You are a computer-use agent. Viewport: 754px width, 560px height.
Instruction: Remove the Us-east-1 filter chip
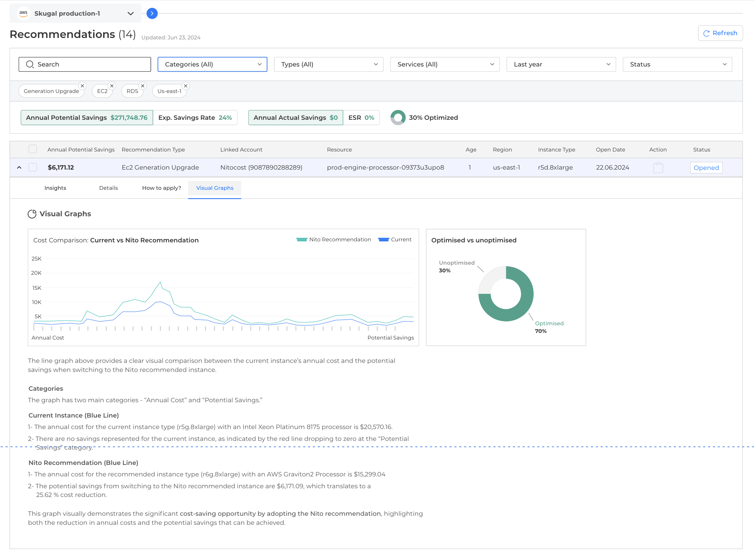186,86
